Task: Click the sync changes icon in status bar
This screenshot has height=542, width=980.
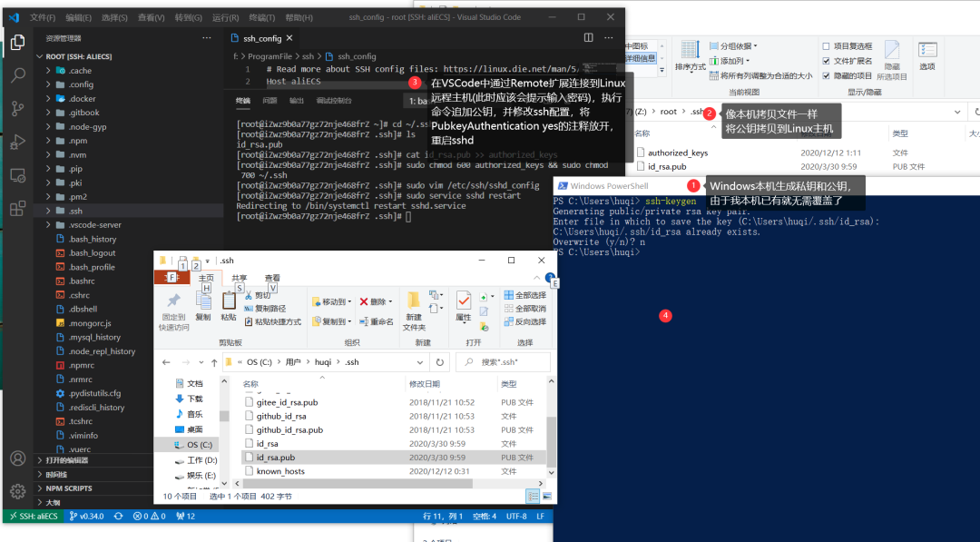Action: pyautogui.click(x=118, y=517)
